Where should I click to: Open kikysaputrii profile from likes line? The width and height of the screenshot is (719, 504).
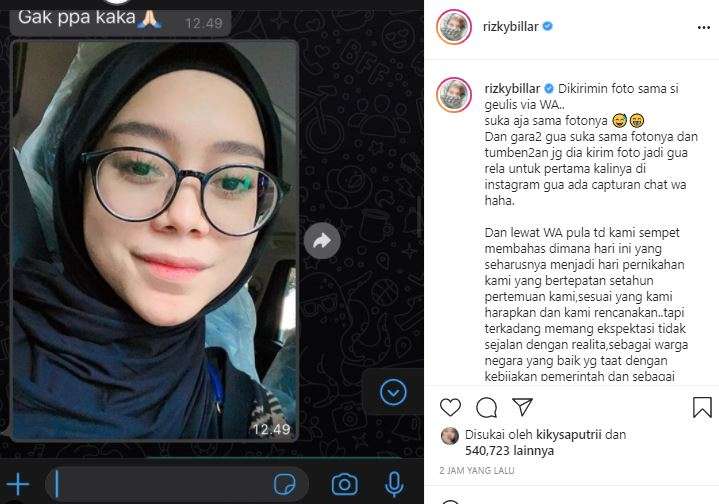tap(569, 435)
